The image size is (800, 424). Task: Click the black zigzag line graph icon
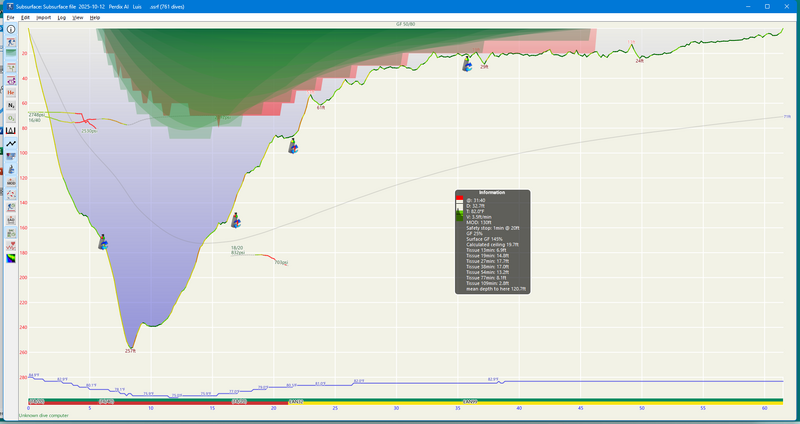(x=11, y=143)
